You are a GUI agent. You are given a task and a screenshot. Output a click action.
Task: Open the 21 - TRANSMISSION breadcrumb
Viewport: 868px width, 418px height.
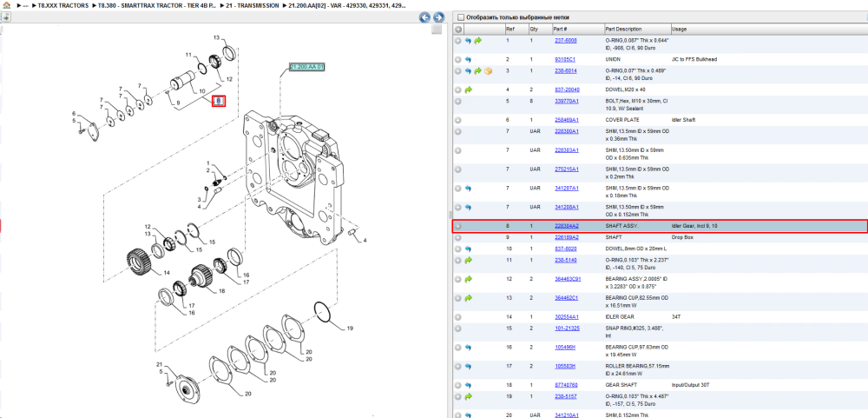tap(253, 5)
